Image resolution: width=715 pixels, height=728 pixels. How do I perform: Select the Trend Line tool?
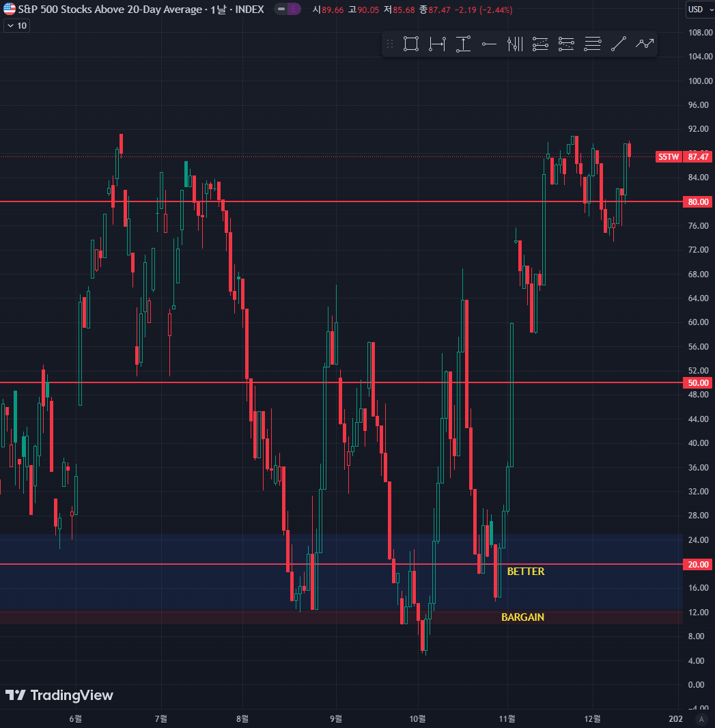(x=619, y=44)
